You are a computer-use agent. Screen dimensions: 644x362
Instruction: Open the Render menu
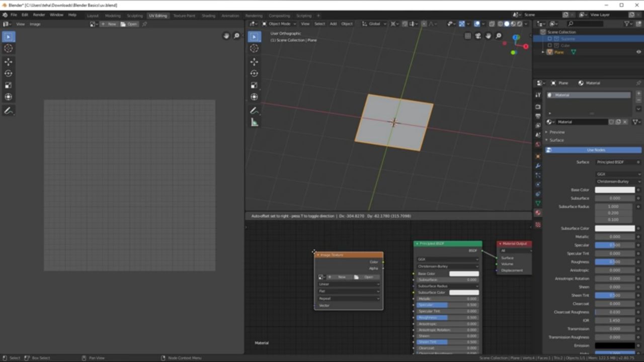(39, 15)
